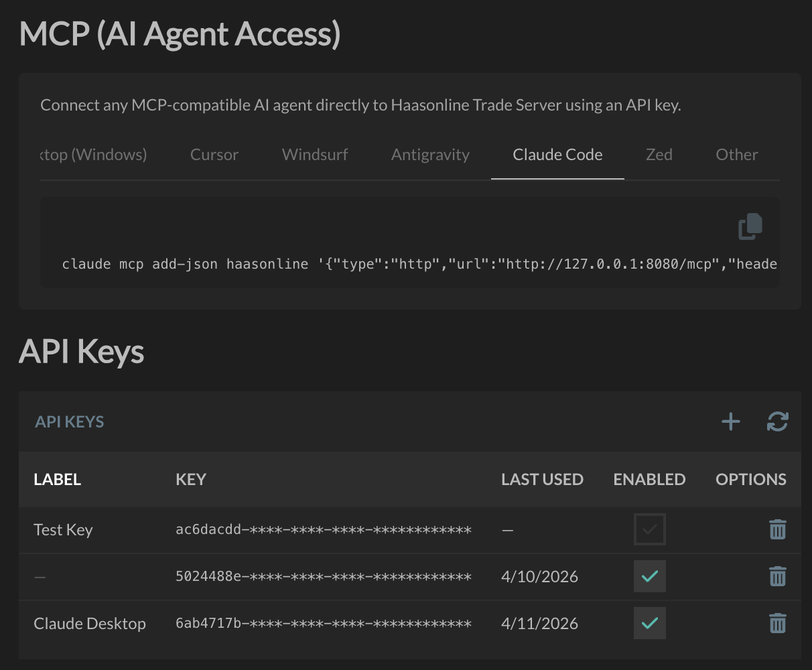Switch to the Desktop (Windows) tab
Viewport: 812px width, 670px height.
coord(94,154)
